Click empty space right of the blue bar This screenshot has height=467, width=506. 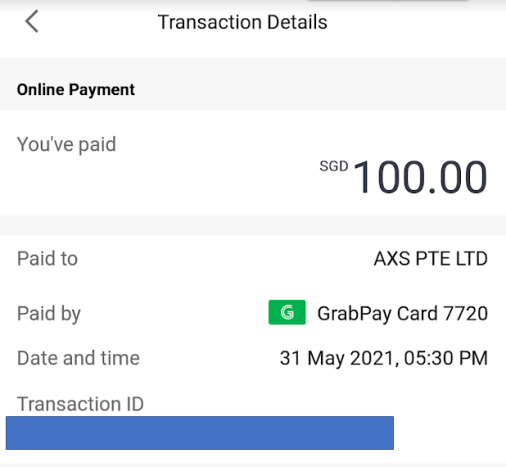[450, 433]
